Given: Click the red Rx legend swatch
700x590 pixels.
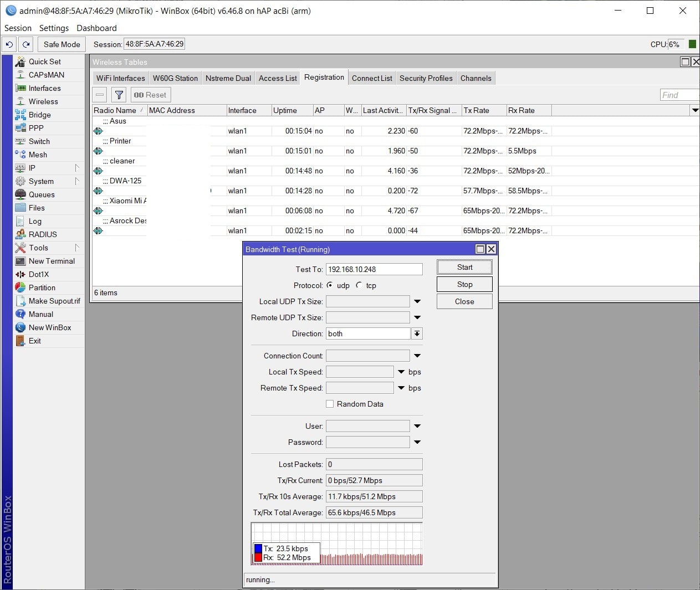Looking at the screenshot, I should tap(258, 557).
